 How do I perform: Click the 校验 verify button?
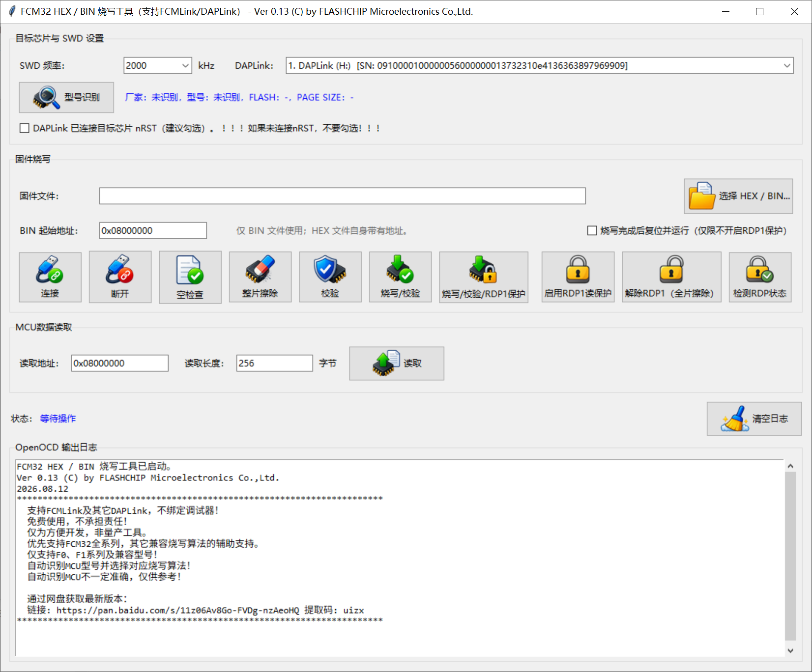330,277
